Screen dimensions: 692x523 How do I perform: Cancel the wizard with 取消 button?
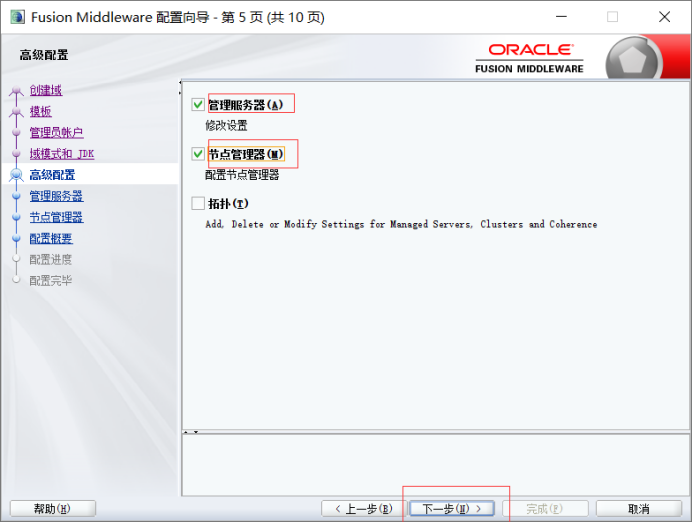(639, 509)
